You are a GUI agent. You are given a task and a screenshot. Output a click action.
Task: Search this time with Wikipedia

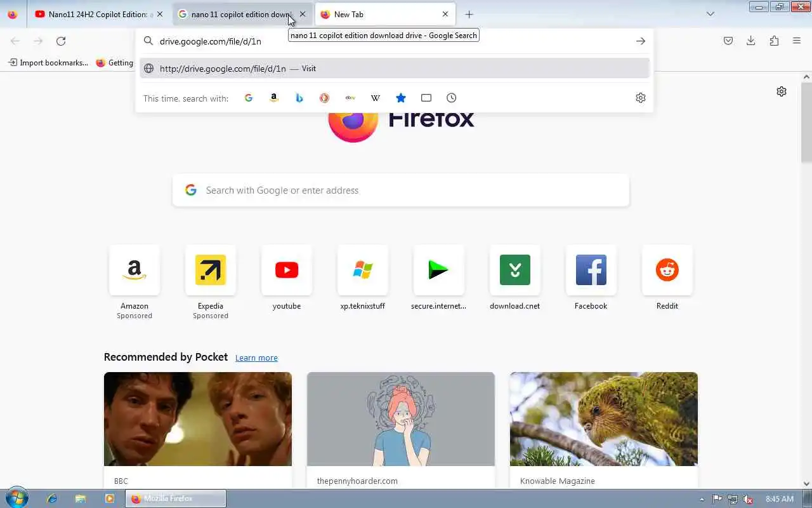(376, 98)
